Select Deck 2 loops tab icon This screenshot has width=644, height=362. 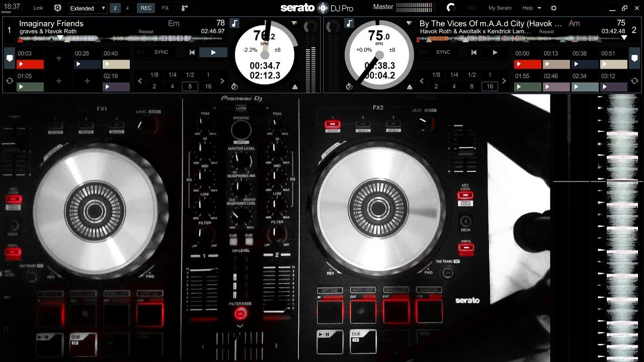[634, 80]
